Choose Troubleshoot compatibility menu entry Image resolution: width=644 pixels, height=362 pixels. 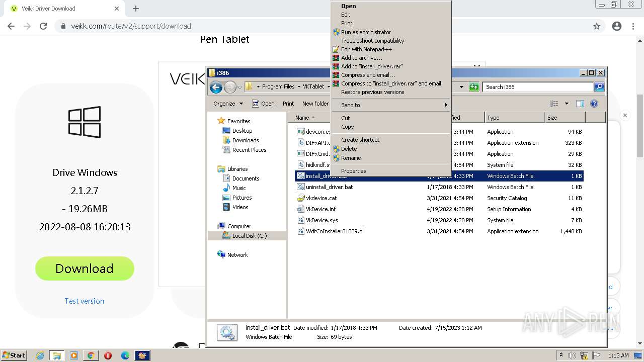point(390,41)
